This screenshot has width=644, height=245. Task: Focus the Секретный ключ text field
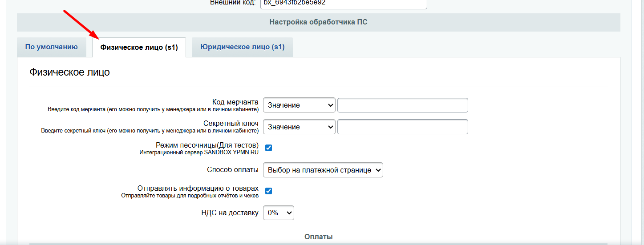pos(402,127)
